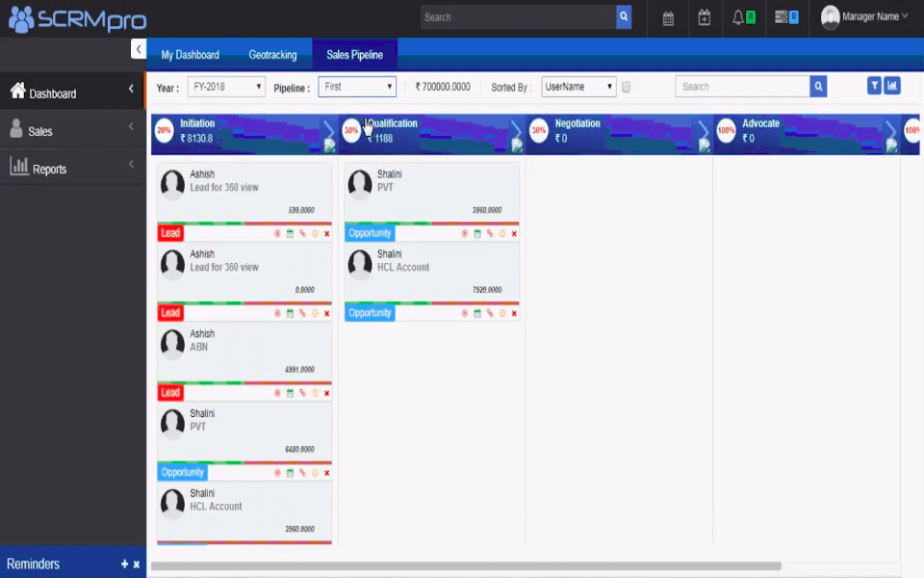Click the pipeline search magnifier button
The image size is (924, 578).
818,87
